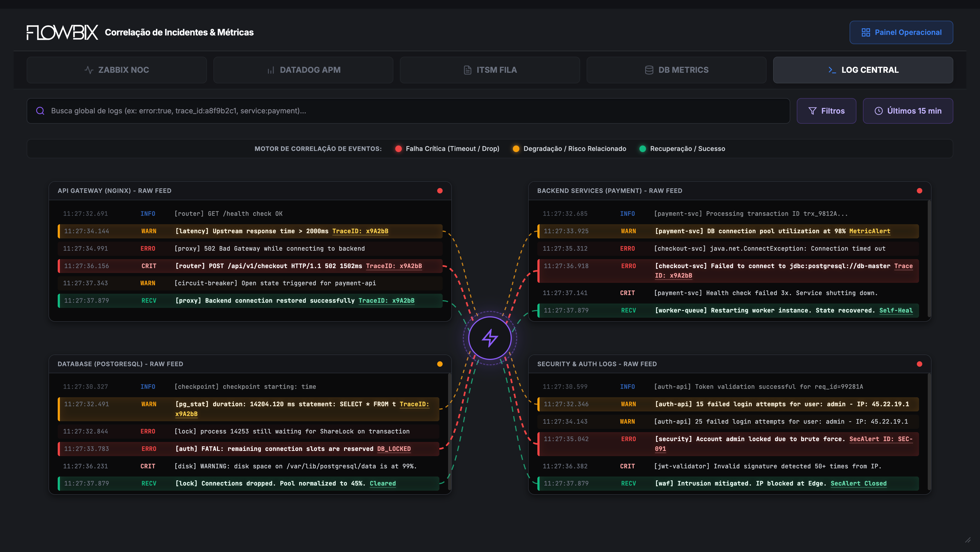Click the lightning bolt correlation hub icon
The width and height of the screenshot is (980, 552).
point(490,338)
